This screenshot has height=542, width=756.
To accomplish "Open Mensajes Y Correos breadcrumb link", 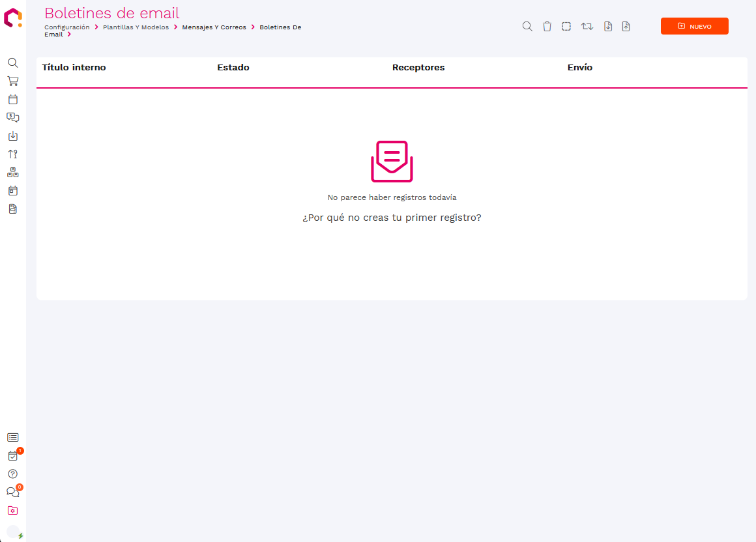I will click(214, 27).
